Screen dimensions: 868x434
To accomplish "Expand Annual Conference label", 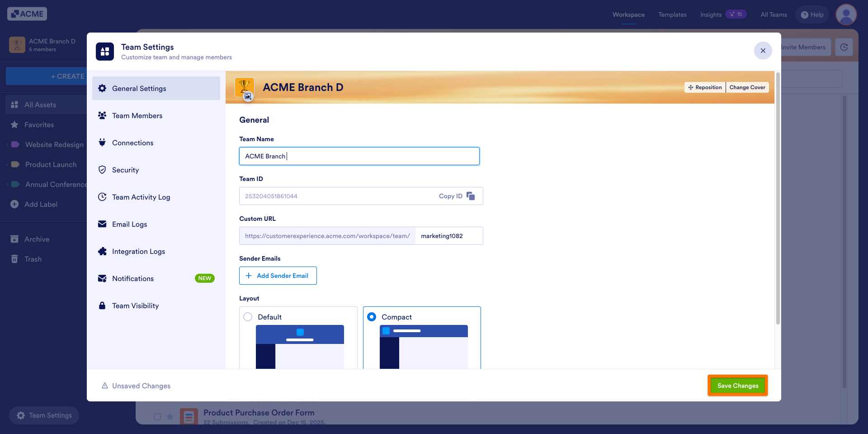I will point(7,185).
